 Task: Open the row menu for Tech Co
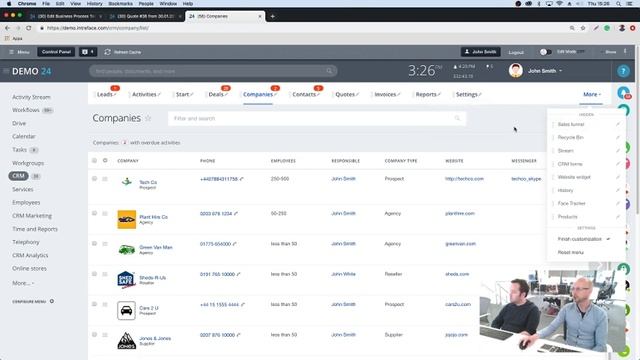pyautogui.click(x=105, y=179)
